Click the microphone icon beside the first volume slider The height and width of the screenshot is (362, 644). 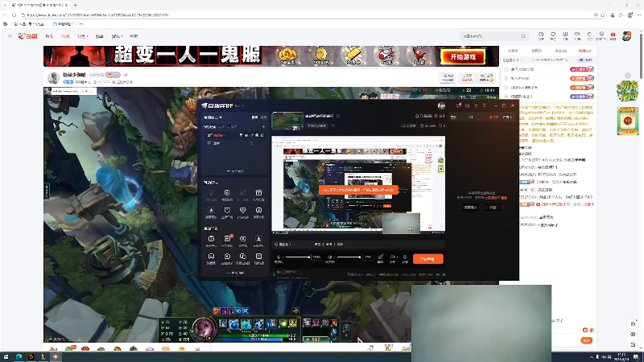tap(279, 257)
